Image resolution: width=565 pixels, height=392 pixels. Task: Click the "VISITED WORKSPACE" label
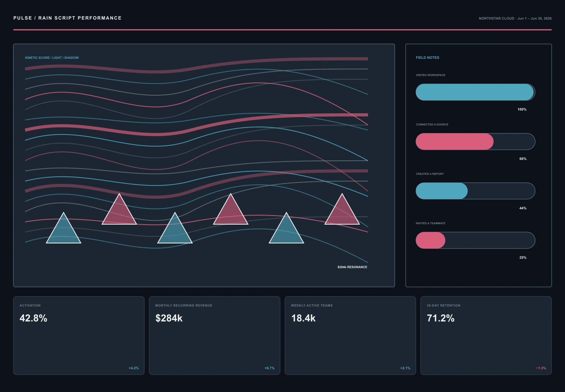coord(430,75)
